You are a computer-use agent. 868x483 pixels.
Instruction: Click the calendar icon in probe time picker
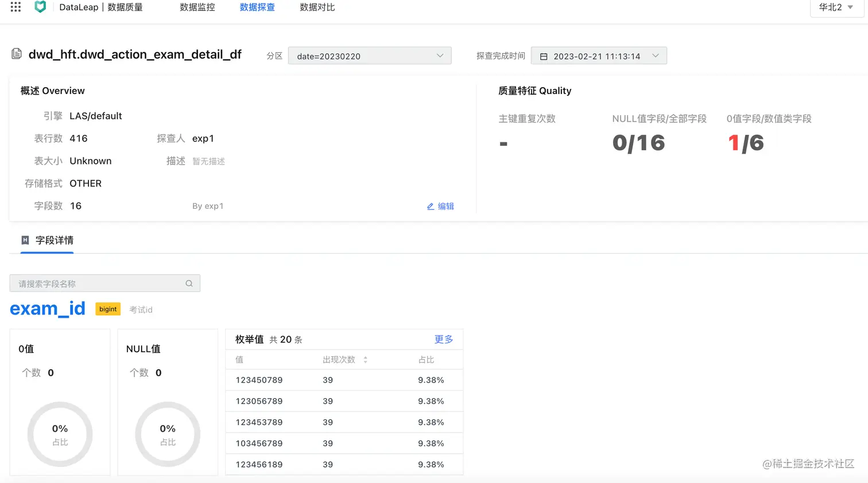pyautogui.click(x=544, y=56)
